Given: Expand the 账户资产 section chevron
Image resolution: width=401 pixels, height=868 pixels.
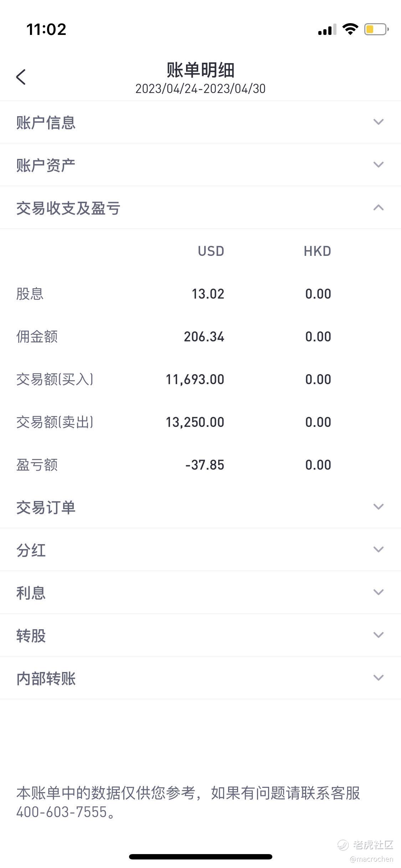Looking at the screenshot, I should (x=378, y=165).
